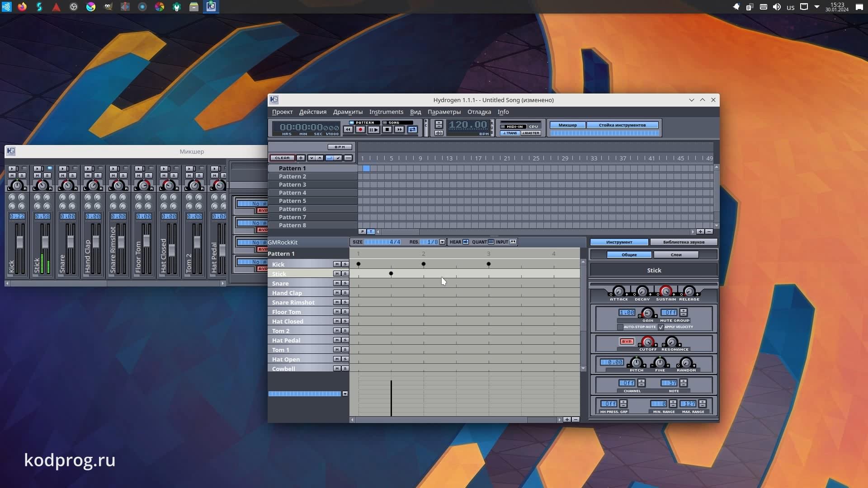Toggle the QUANT quantize icon
The height and width of the screenshot is (488, 868).
click(491, 242)
